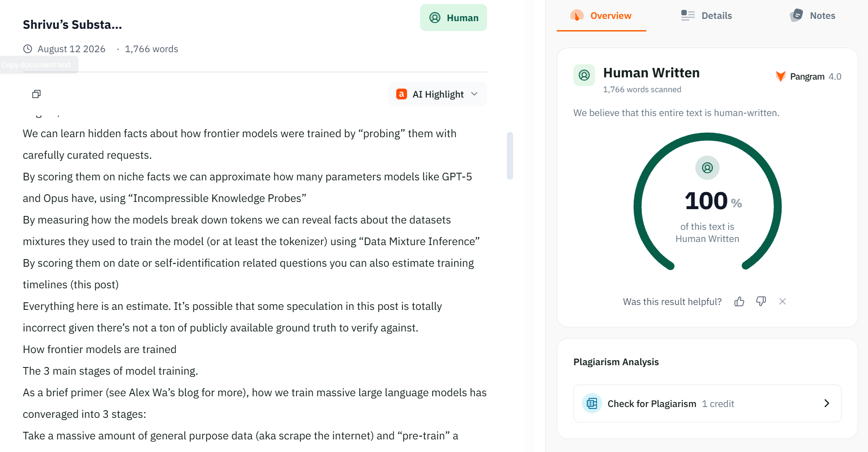This screenshot has width=868, height=452.
Task: Click the Human badge button
Action: (453, 18)
